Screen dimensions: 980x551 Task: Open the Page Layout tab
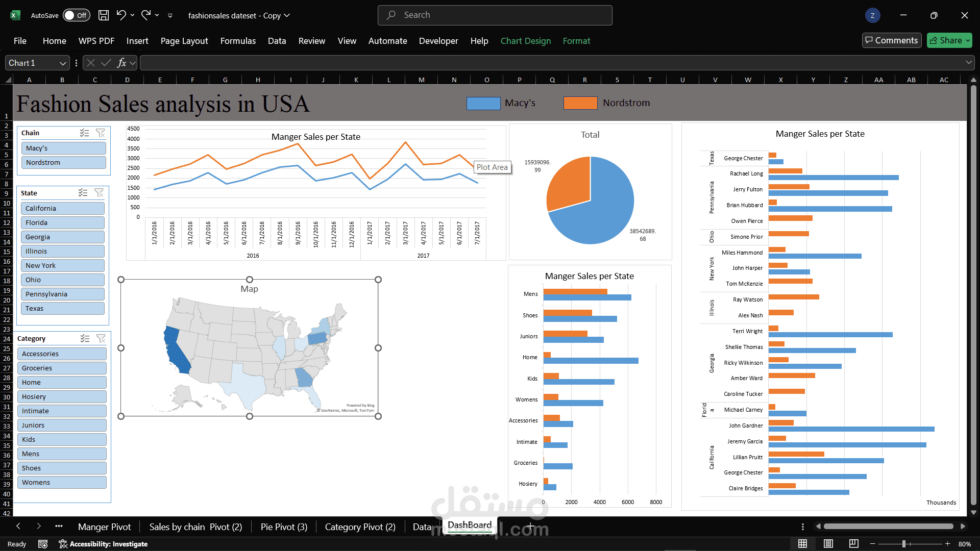184,41
